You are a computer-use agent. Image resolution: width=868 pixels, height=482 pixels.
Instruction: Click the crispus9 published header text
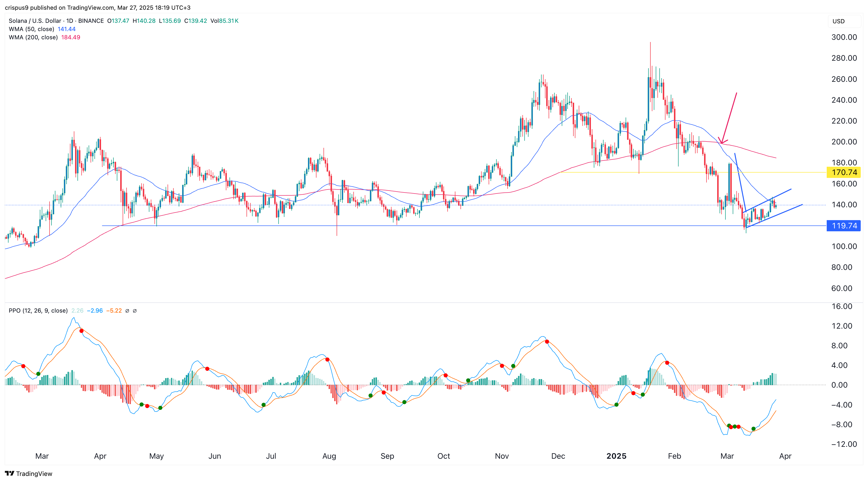(98, 8)
